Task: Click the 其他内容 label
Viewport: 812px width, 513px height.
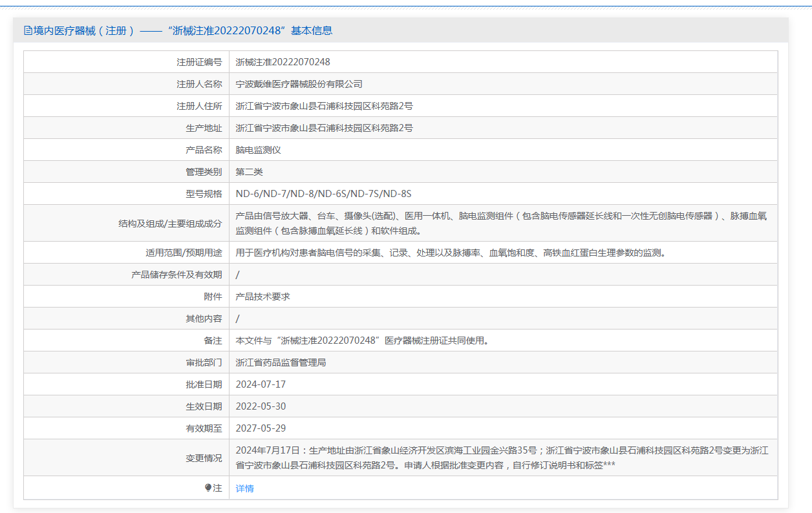Action: [204, 319]
